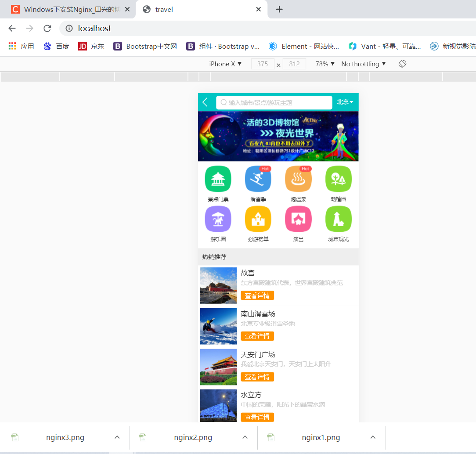Close the travel tab
The image size is (476, 454).
(x=258, y=9)
